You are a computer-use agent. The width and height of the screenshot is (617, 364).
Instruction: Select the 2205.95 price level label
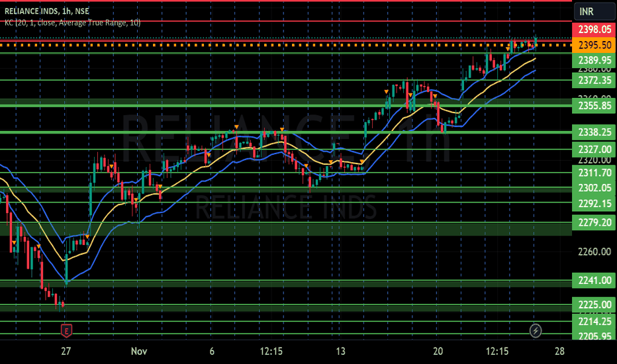tap(594, 336)
